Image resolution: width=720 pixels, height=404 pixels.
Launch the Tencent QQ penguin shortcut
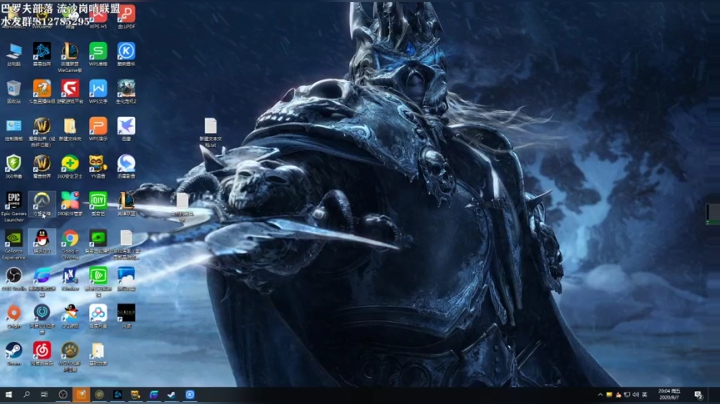[42, 241]
